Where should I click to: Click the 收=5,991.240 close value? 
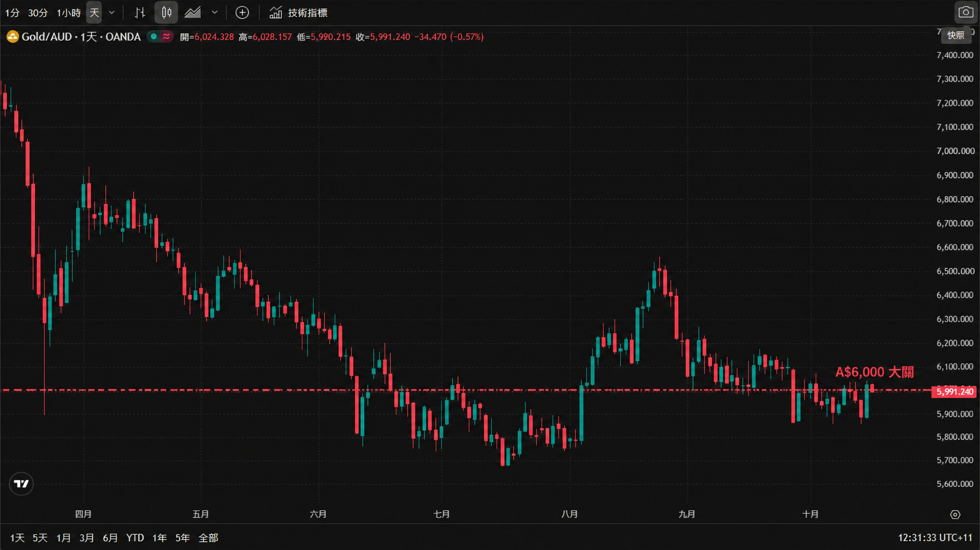tap(383, 37)
